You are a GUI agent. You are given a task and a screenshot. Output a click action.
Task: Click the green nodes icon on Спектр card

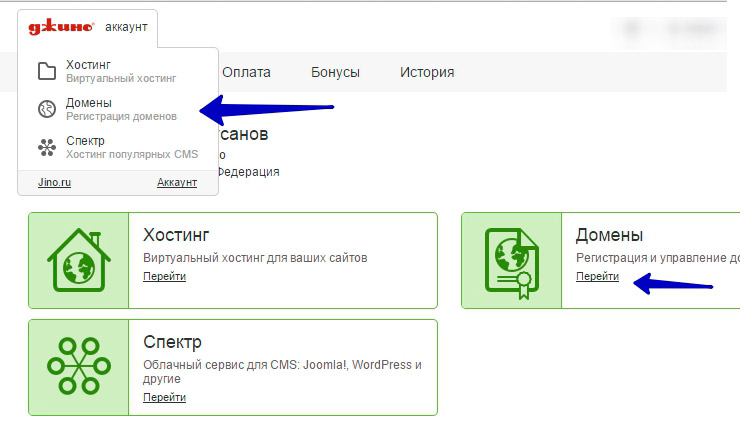79,366
